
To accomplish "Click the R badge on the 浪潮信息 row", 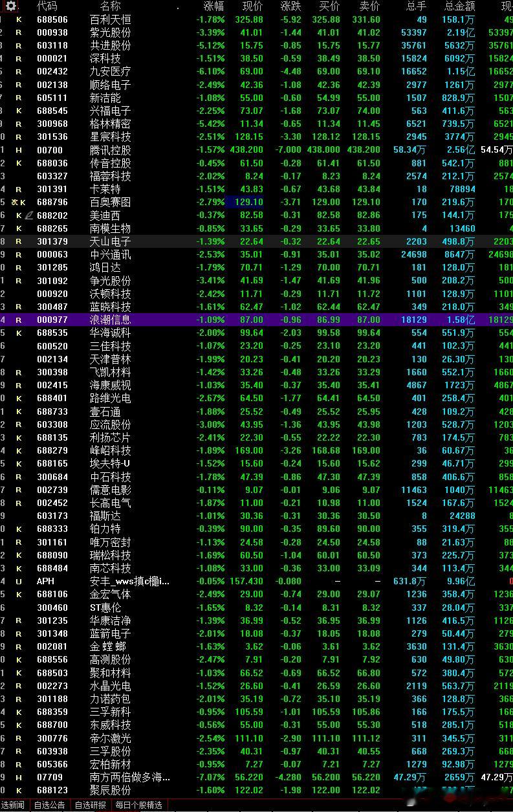I will pyautogui.click(x=19, y=320).
